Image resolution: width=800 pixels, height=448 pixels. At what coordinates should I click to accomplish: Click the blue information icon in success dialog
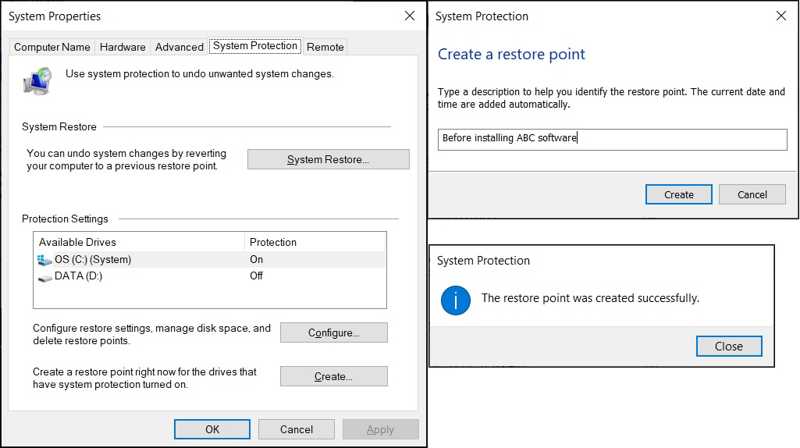click(x=456, y=299)
